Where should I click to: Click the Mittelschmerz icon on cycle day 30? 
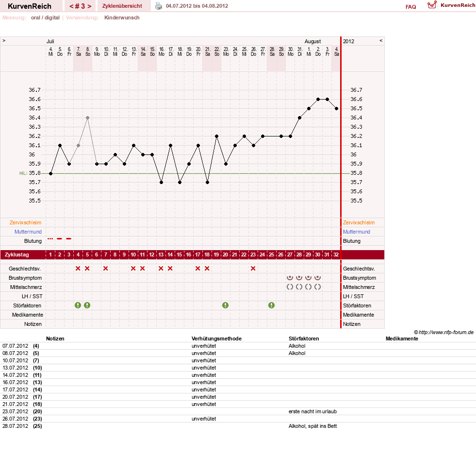317,287
